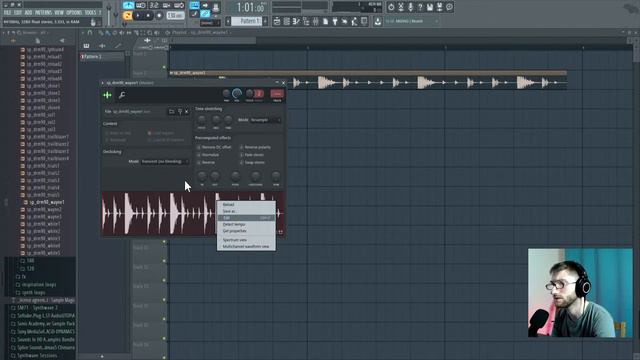Click the green sampler settings icon
The image size is (640, 360).
point(107,95)
